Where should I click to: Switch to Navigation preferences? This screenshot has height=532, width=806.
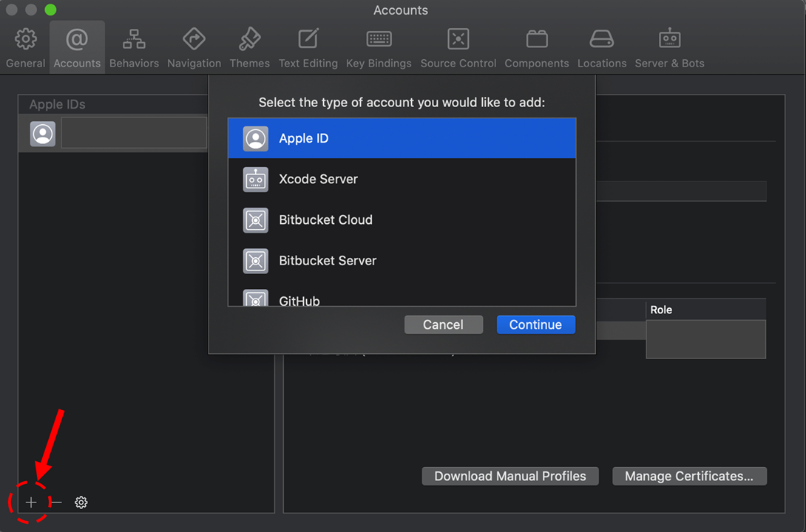pos(194,47)
